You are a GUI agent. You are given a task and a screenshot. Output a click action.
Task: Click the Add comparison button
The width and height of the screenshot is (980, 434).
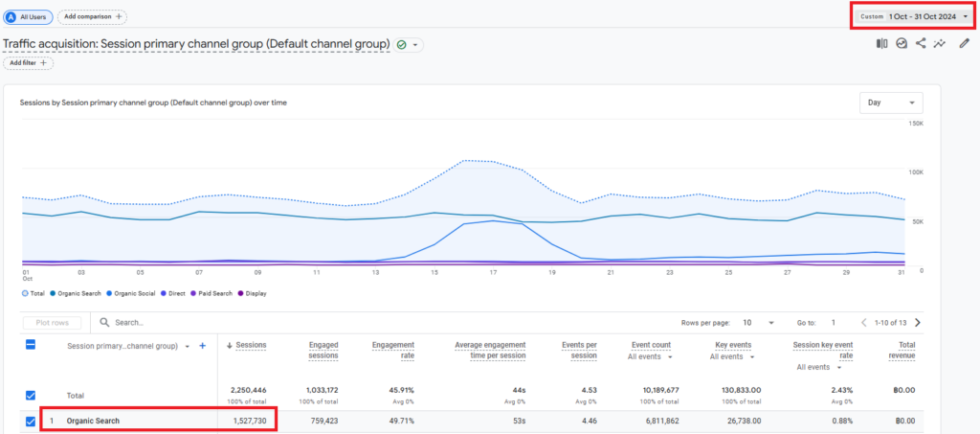click(92, 17)
